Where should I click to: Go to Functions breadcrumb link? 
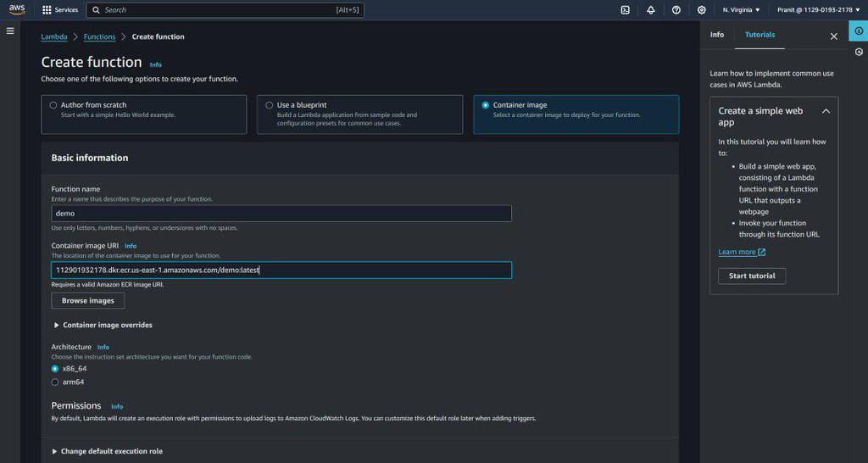100,36
